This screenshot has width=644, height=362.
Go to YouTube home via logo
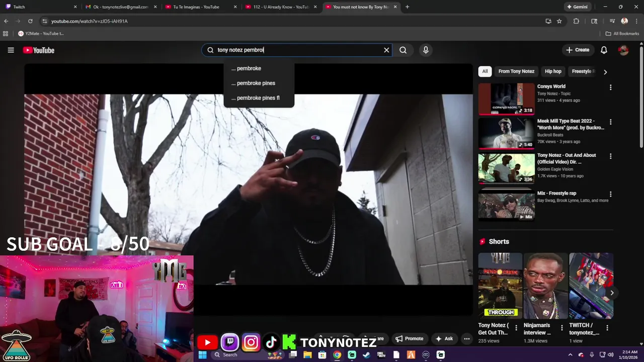coord(39,50)
